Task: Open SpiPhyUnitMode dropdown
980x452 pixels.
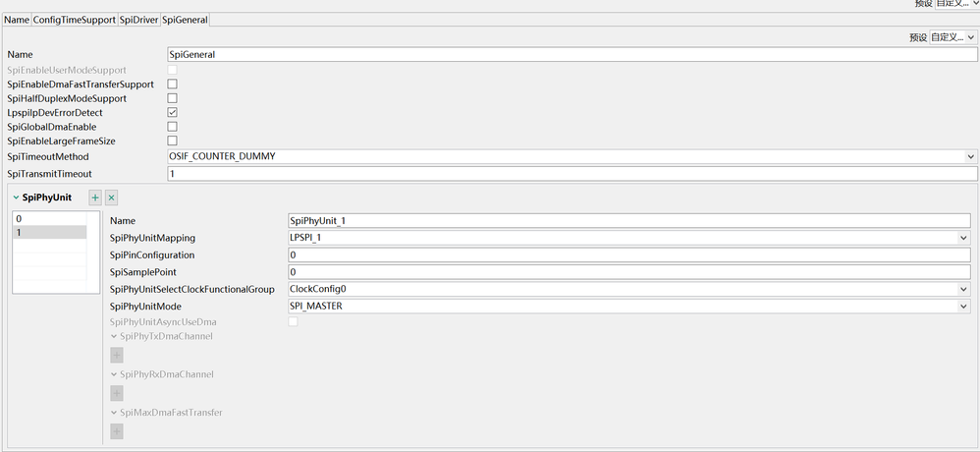Action: pyautogui.click(x=963, y=307)
